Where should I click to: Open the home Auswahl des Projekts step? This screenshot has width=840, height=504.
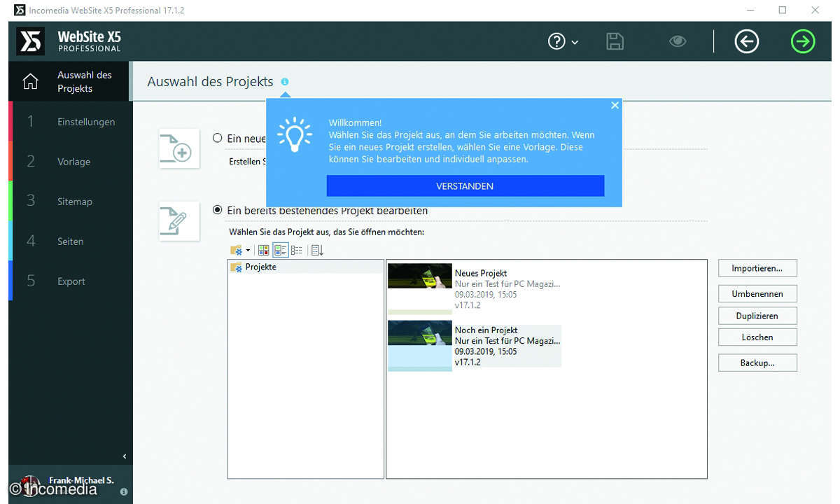tap(70, 82)
